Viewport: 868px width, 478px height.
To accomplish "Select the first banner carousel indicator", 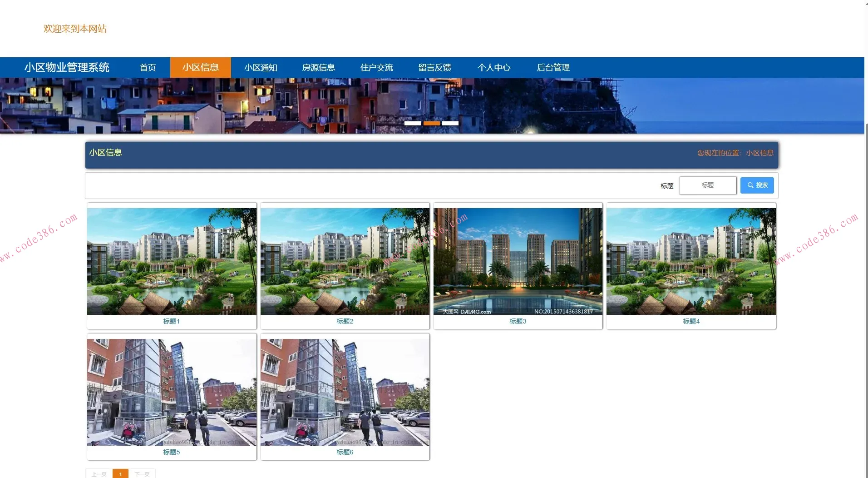I will (413, 123).
